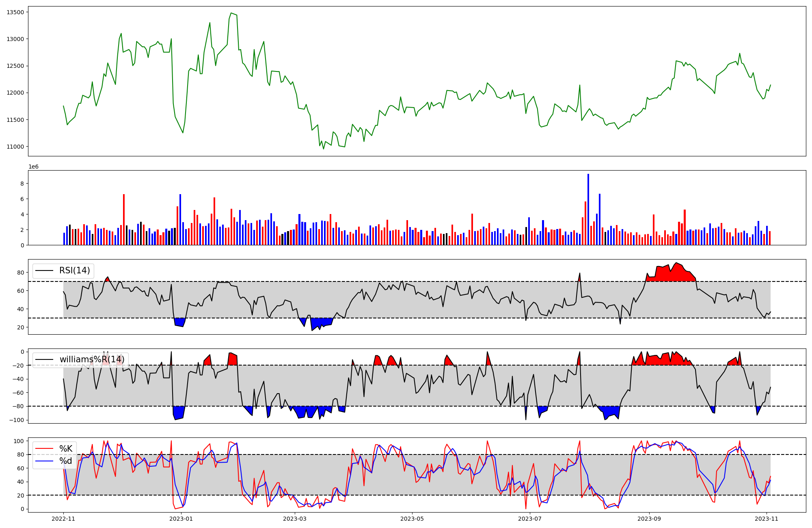Click the red %K legend line sample
The image size is (812, 528).
point(45,449)
